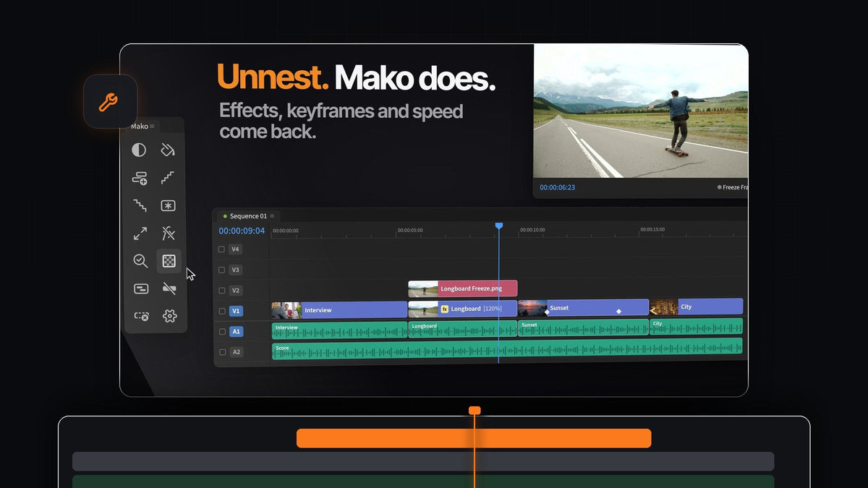Click the highlighted checkerboard icon
The height and width of the screenshot is (488, 868).
(x=169, y=261)
